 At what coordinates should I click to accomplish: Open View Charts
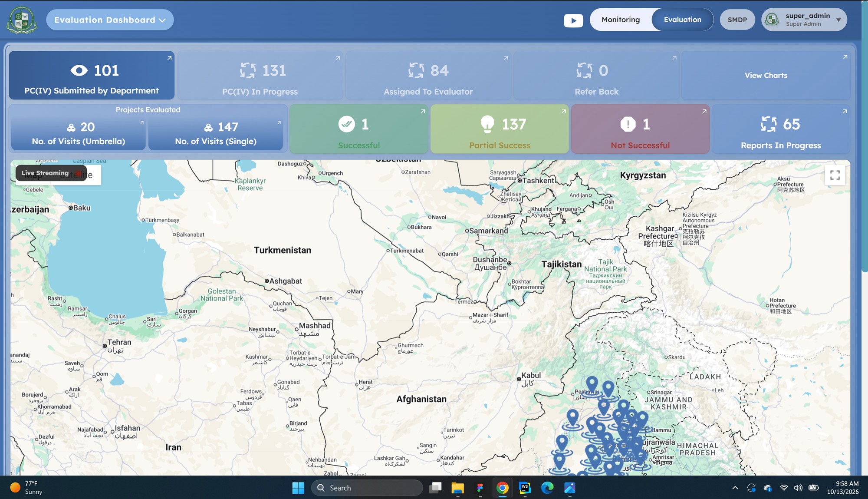766,75
